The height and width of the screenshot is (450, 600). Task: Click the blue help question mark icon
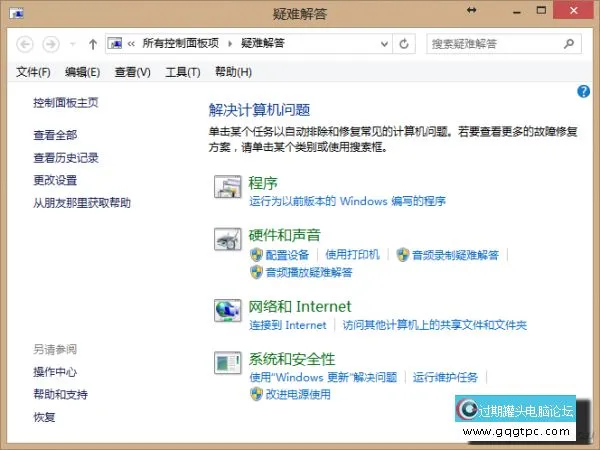[583, 91]
